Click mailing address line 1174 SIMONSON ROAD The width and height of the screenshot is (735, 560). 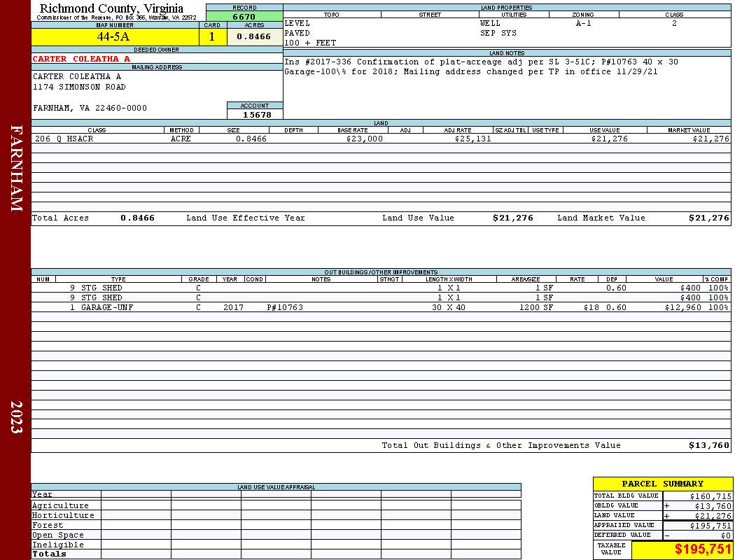tap(79, 87)
